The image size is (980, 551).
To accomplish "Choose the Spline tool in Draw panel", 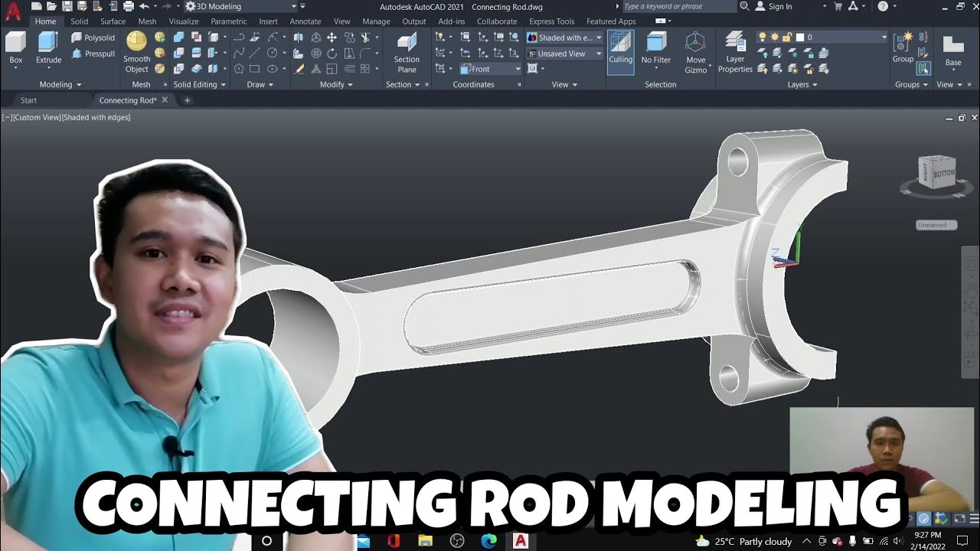I will pyautogui.click(x=239, y=53).
